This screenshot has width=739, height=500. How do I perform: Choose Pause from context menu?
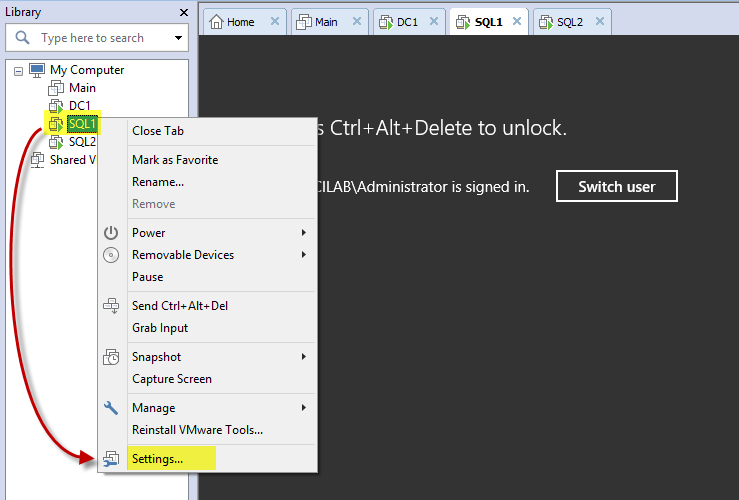click(207, 277)
